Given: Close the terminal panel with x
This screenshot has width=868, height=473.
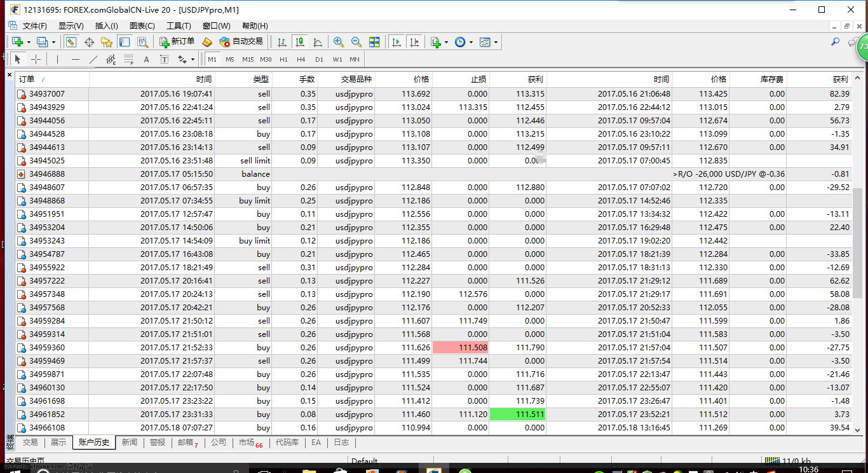Looking at the screenshot, I should (x=10, y=75).
